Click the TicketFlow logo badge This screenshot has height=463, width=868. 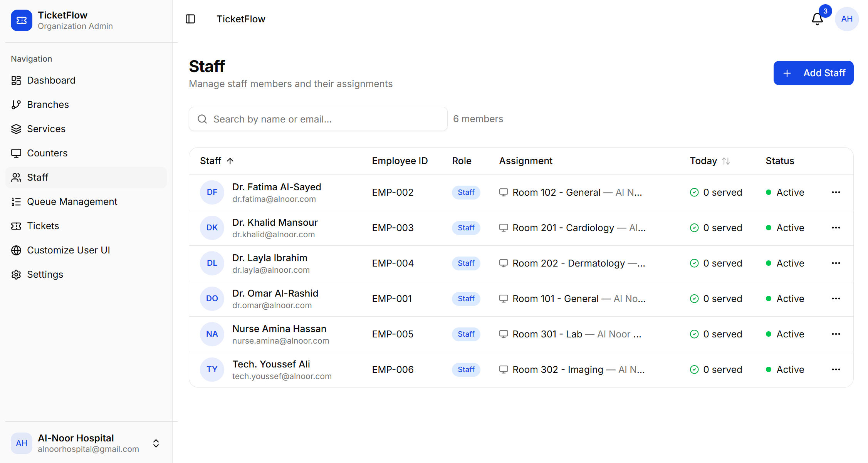click(x=21, y=20)
